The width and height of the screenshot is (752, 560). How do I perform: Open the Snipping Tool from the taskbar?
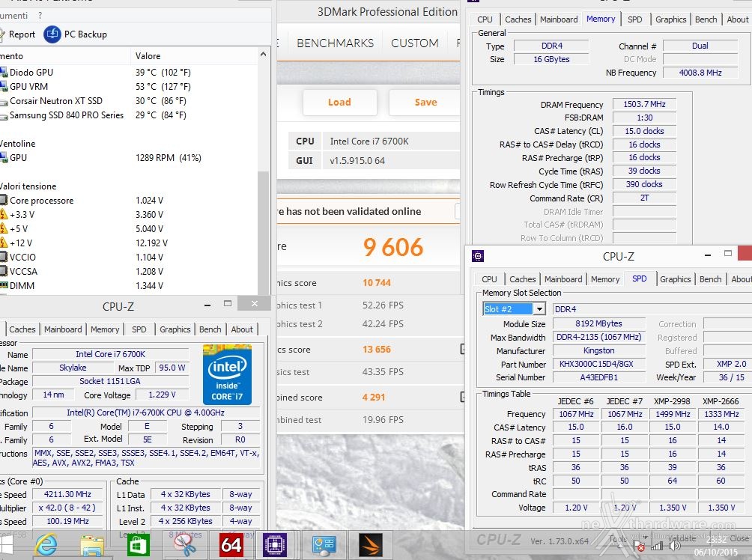pos(185,545)
